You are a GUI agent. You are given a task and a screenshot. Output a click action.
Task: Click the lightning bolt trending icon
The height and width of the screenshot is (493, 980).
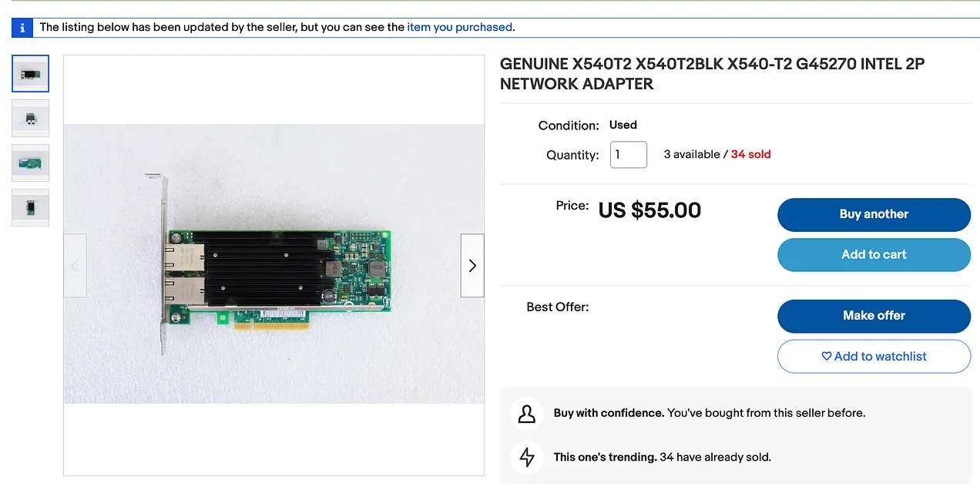coord(527,457)
